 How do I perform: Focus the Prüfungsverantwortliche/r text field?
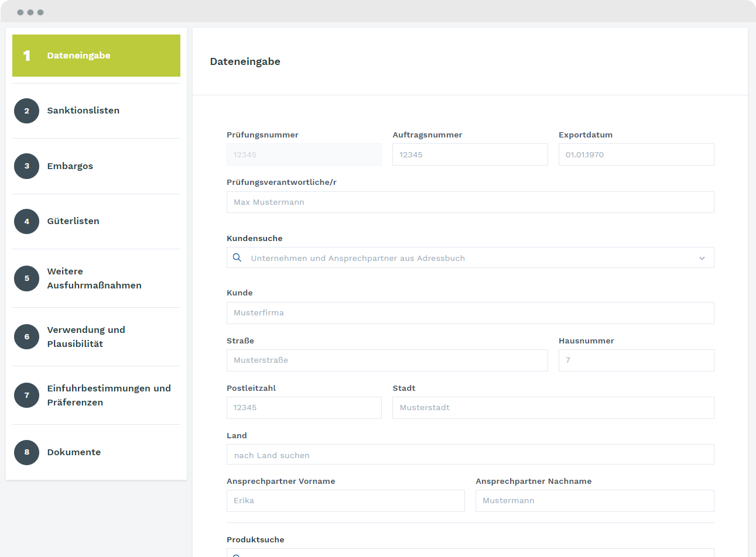click(x=470, y=202)
